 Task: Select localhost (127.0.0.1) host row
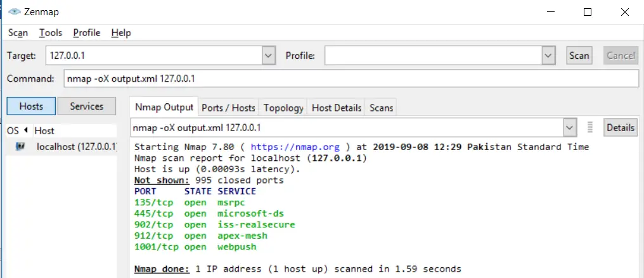[62, 146]
